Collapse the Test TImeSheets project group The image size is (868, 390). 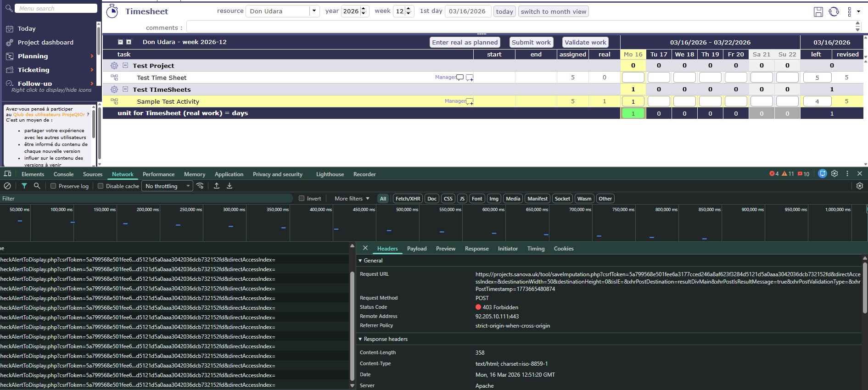click(x=125, y=89)
